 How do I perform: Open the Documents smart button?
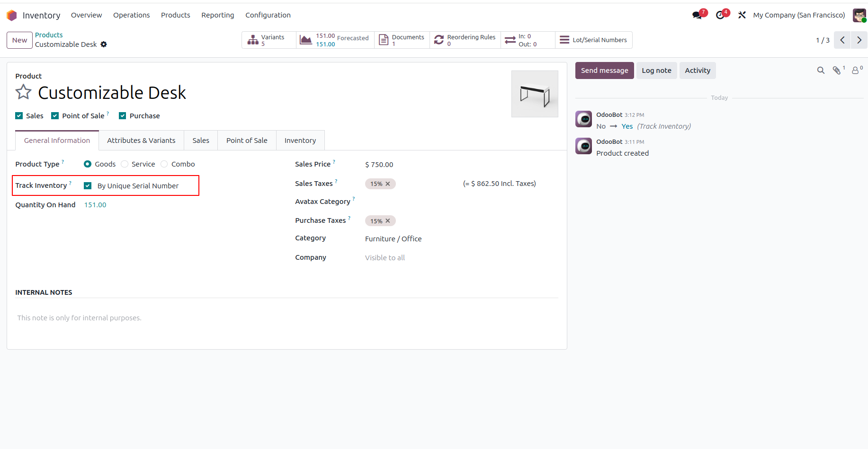click(402, 40)
